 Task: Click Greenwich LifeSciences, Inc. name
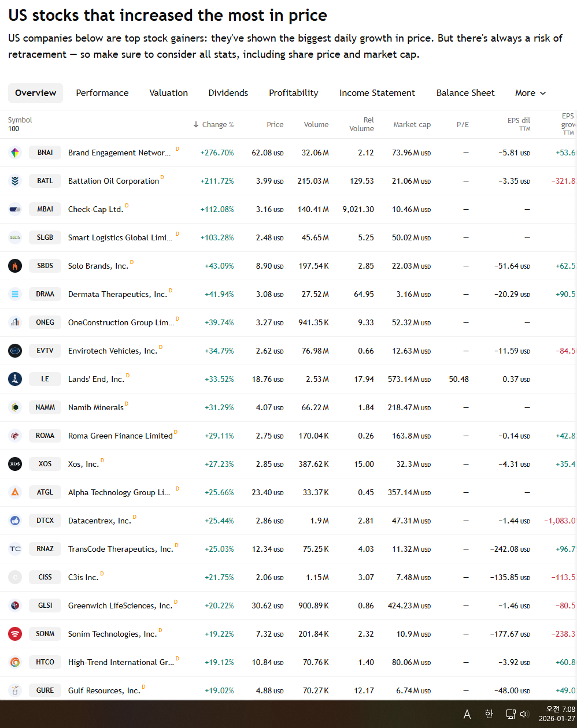pyautogui.click(x=120, y=606)
